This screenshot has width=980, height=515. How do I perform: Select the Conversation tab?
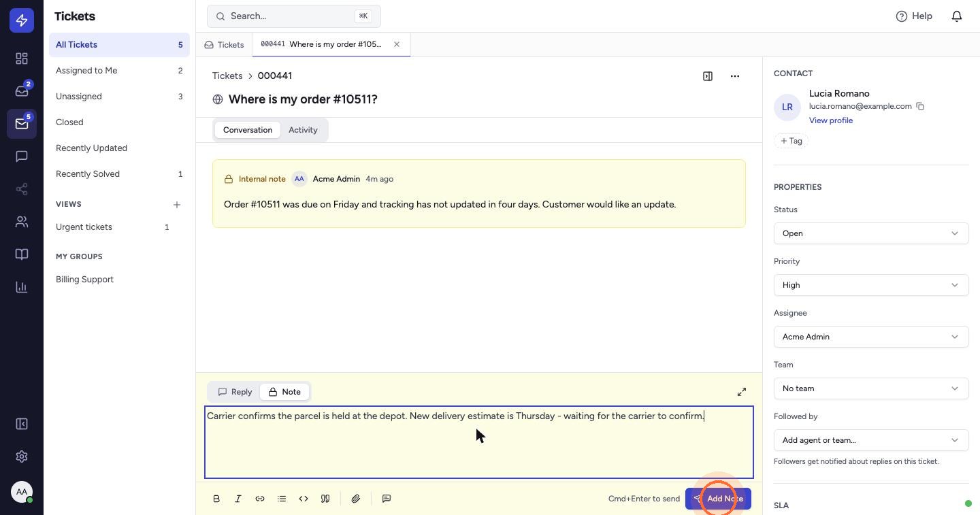tap(248, 130)
